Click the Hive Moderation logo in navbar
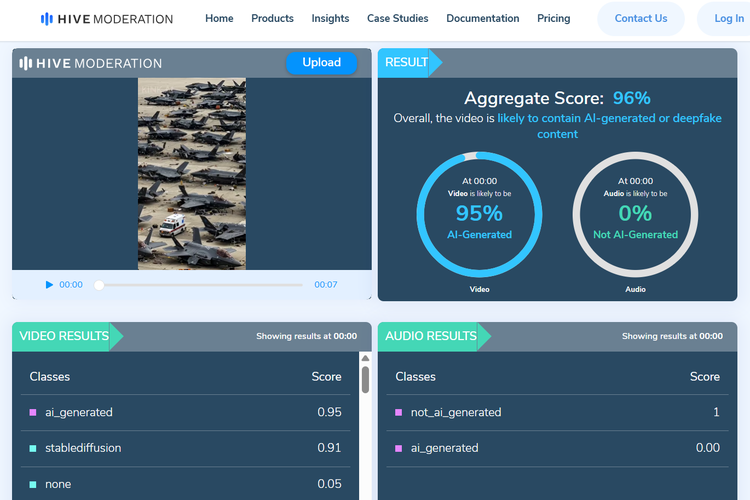Viewport: 750px width, 500px height. pyautogui.click(x=106, y=18)
